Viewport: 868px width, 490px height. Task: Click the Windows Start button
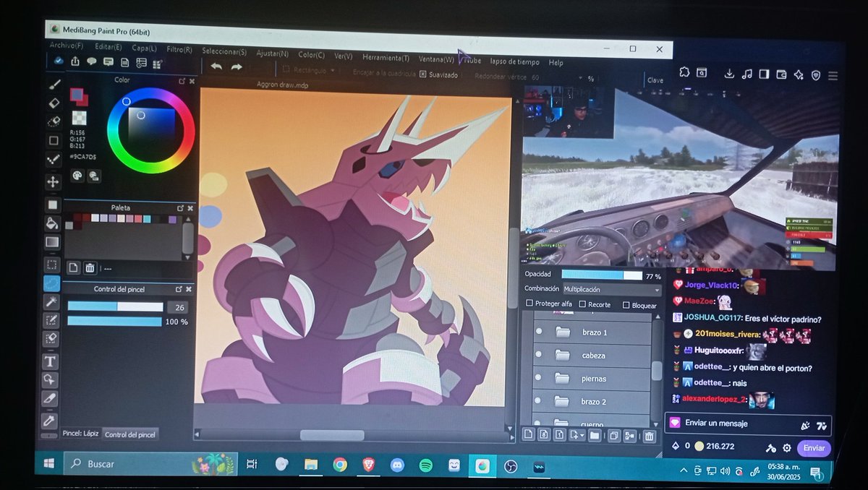pos(49,463)
